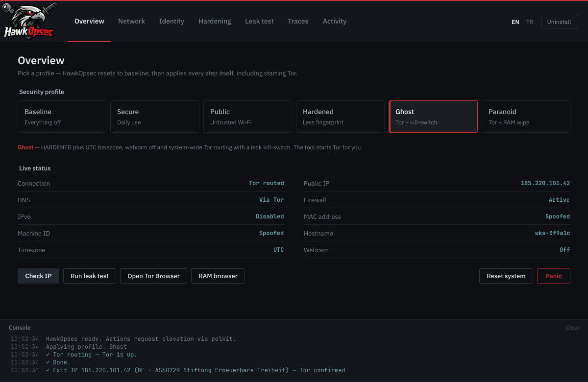Viewport: 588px width, 382px height.
Task: Click the Uninstall button
Action: pos(559,22)
